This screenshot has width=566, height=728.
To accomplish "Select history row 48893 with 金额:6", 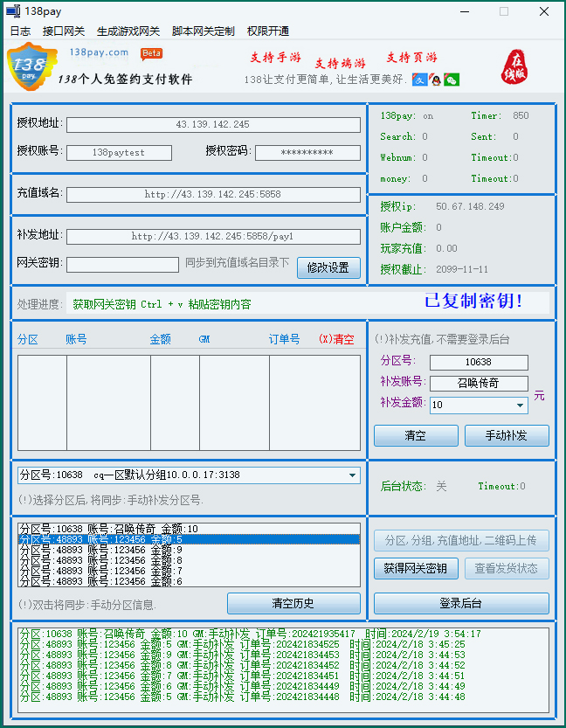I will (x=189, y=581).
